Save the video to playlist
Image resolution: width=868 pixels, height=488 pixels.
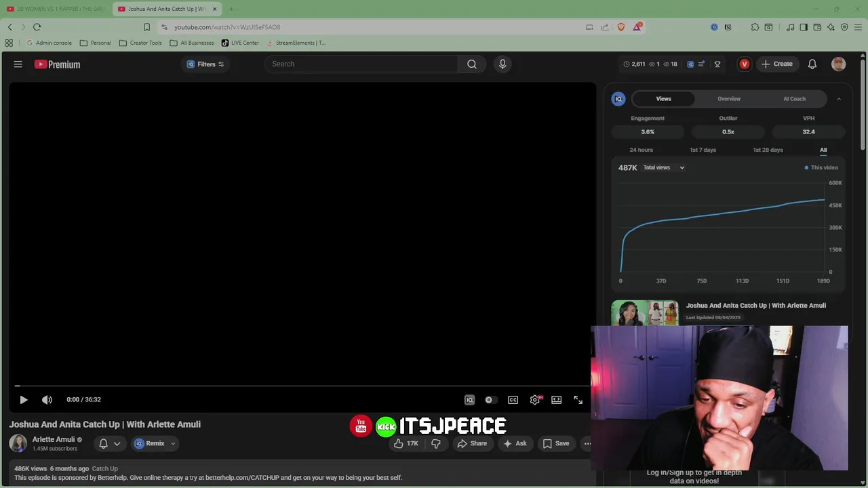pos(556,443)
